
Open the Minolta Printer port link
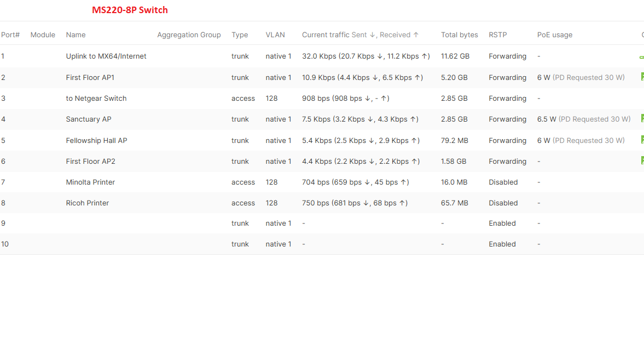point(90,182)
